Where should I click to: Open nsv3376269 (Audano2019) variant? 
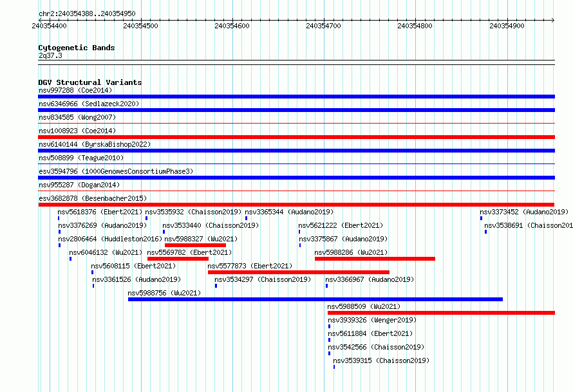coord(102,225)
